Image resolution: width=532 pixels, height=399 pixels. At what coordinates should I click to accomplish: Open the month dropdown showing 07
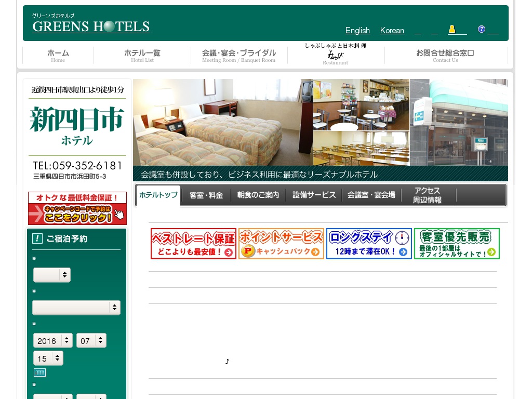click(91, 341)
